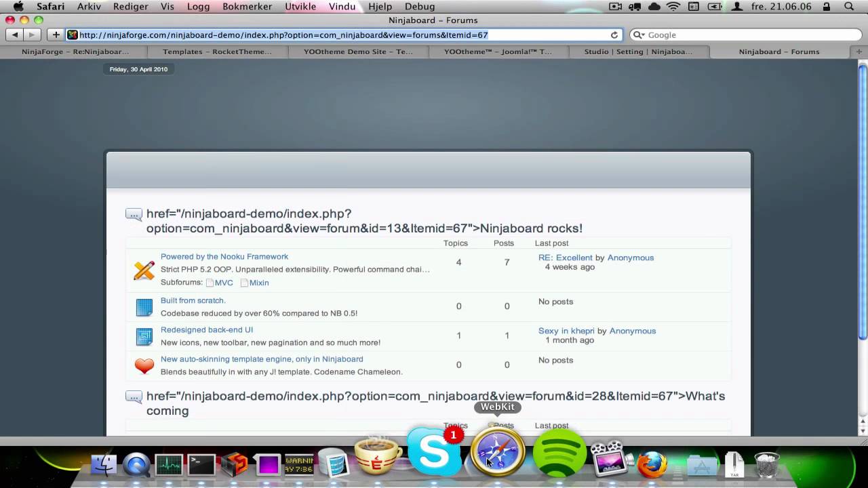The width and height of the screenshot is (868, 488).
Task: Open the Applications folder in the dock
Action: point(702,465)
